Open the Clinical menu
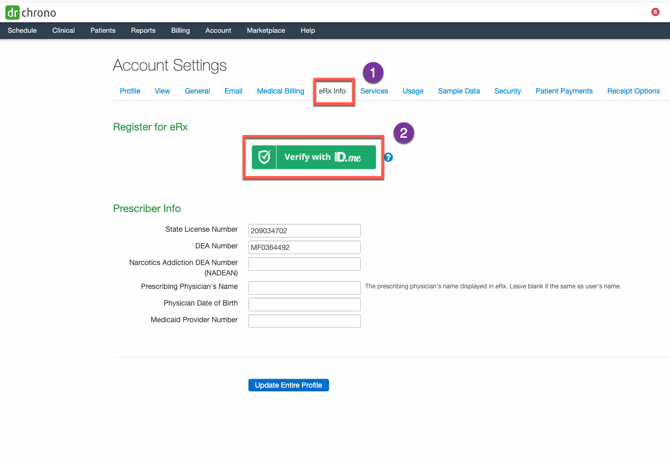The width and height of the screenshot is (670, 463). [63, 31]
